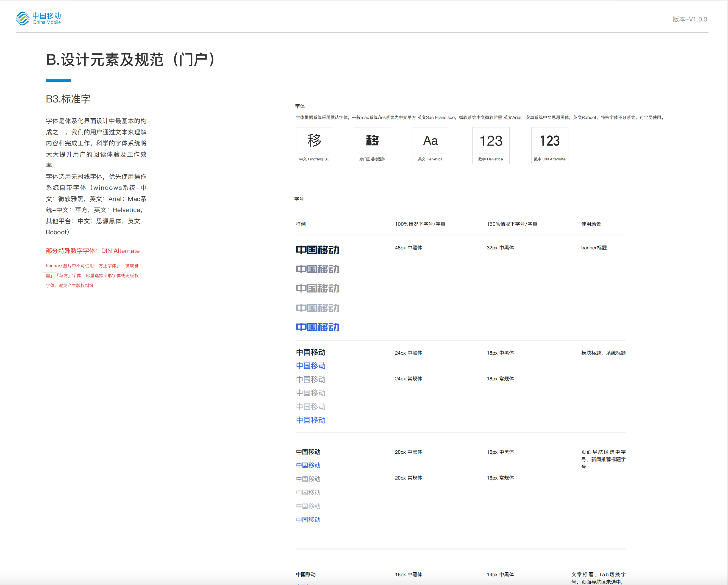Viewport: 728px width, 585px height.
Task: Click the 100%情况下字号/字重 column header
Action: [420, 224]
